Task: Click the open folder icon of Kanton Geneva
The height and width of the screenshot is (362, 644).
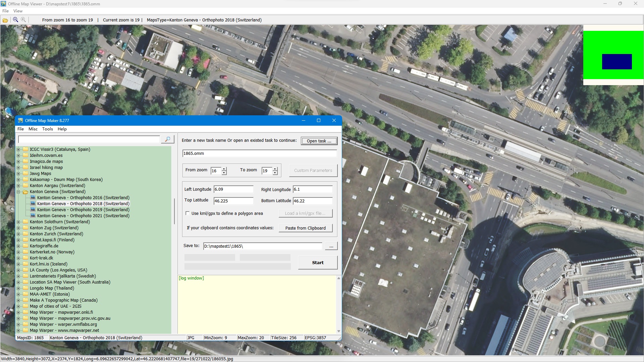Action: coord(25,192)
